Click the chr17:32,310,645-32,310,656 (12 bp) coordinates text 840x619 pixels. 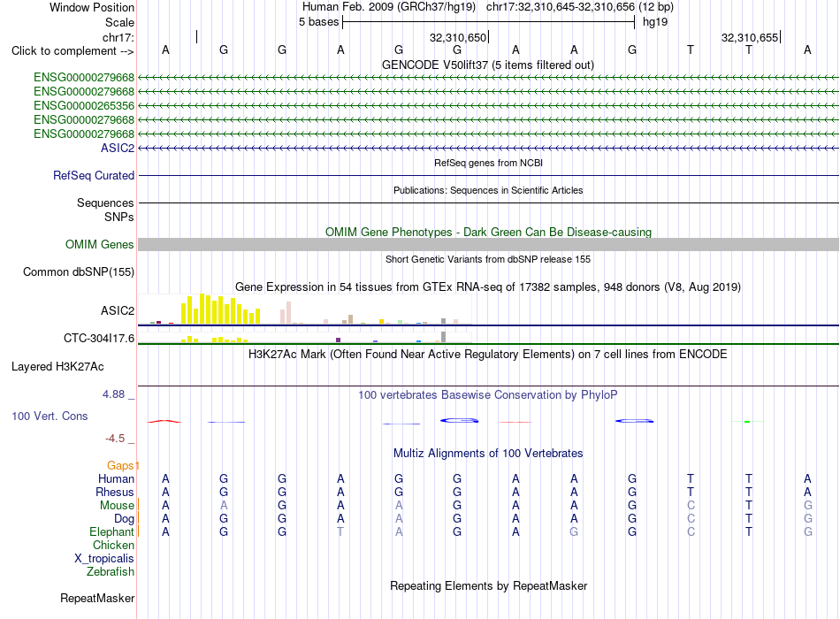point(580,7)
